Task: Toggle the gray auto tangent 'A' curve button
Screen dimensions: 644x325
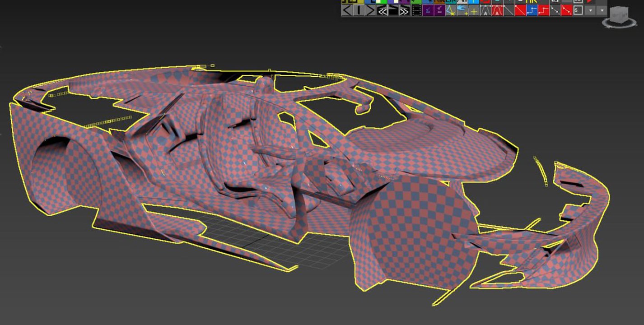Action: click(485, 11)
